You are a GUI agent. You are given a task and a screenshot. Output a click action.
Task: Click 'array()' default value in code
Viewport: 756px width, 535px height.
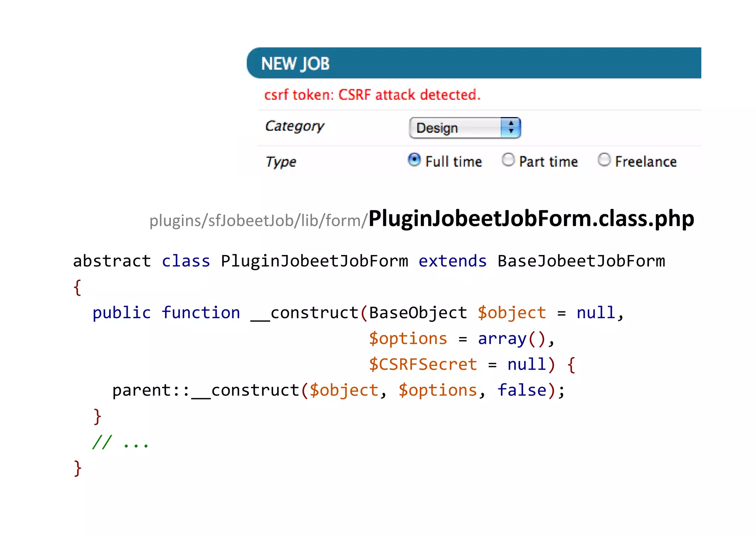[x=512, y=339]
